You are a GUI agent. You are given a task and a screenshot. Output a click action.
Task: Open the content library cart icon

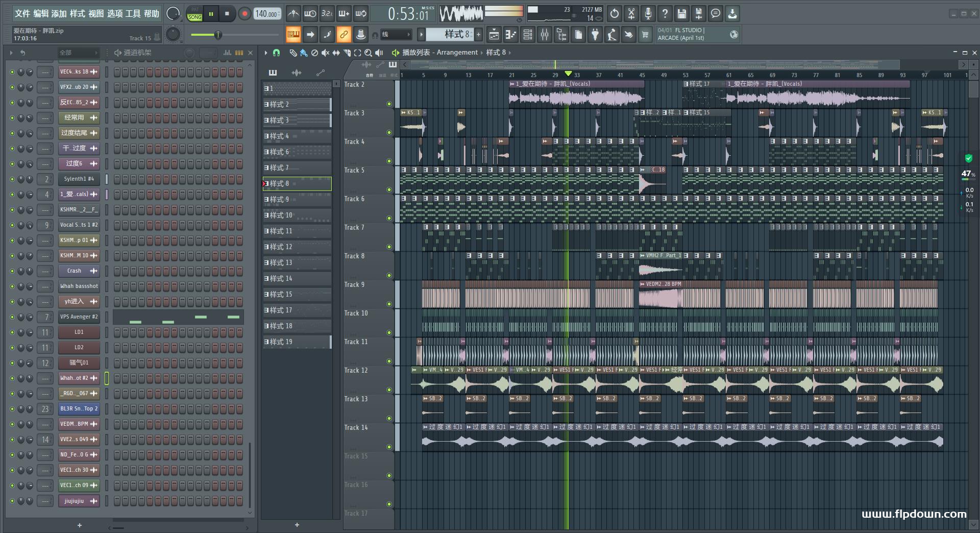point(645,35)
